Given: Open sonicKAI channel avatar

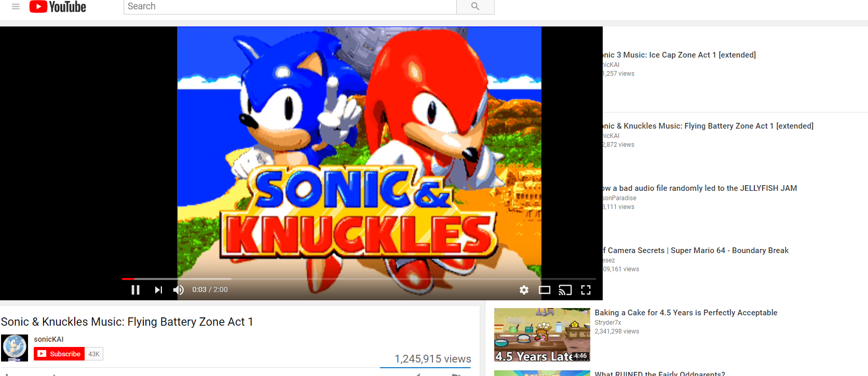Looking at the screenshot, I should (15, 348).
